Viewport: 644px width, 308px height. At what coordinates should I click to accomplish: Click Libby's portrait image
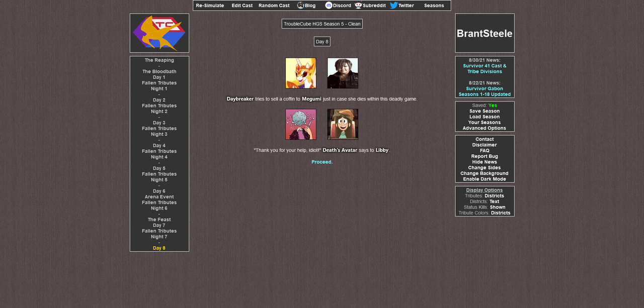click(x=343, y=125)
